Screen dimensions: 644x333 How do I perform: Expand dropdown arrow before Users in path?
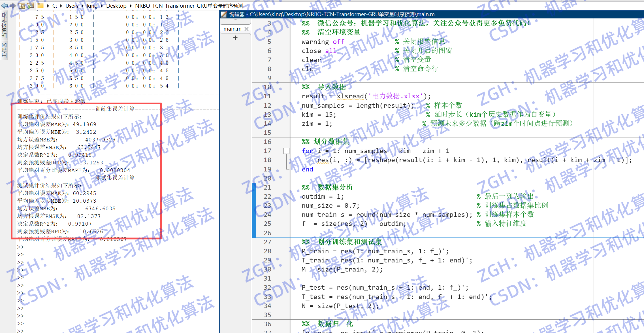pyautogui.click(x=61, y=6)
